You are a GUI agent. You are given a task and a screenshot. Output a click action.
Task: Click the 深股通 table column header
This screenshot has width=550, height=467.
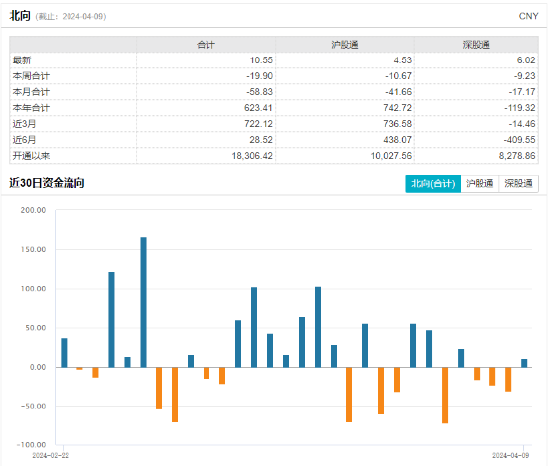pos(476,45)
